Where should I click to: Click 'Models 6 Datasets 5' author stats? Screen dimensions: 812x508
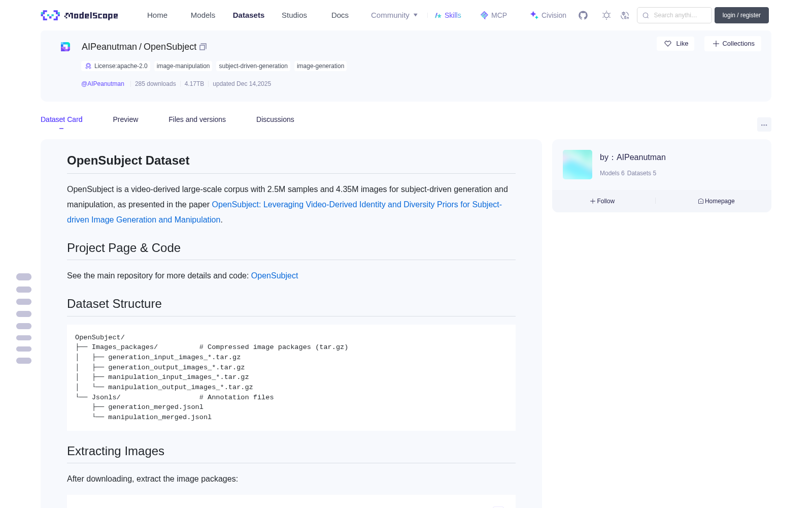[x=628, y=173]
